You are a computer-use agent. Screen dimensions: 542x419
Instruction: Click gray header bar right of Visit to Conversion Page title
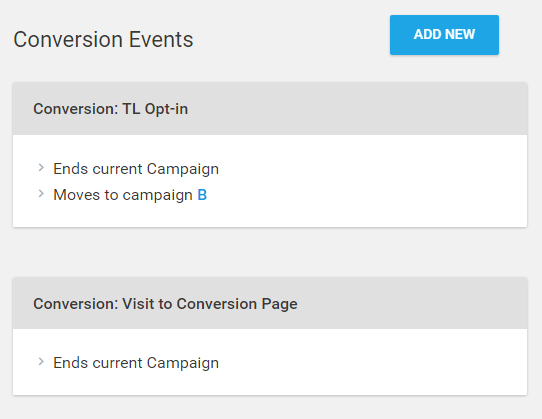411,303
